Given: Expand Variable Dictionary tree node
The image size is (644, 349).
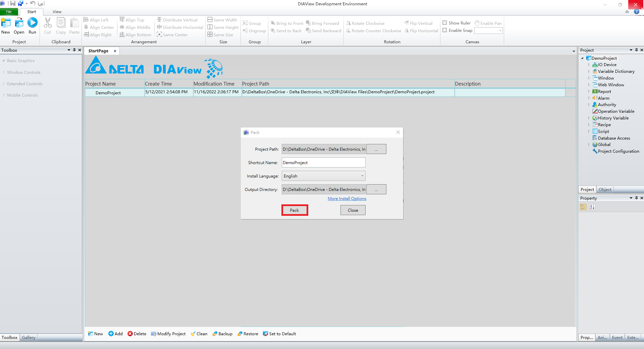Looking at the screenshot, I should 589,71.
